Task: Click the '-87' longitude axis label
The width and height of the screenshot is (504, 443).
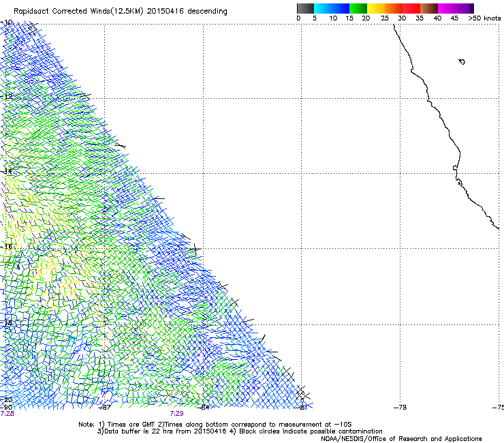Action: [x=104, y=408]
